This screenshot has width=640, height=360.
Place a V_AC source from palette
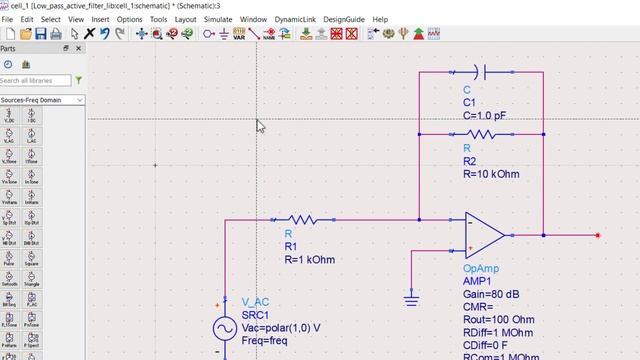pos(9,136)
